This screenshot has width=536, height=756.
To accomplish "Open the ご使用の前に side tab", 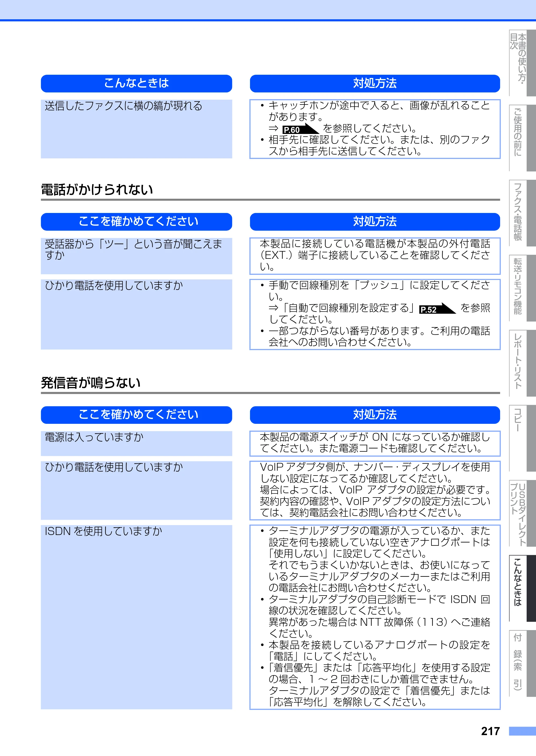I will [x=522, y=138].
